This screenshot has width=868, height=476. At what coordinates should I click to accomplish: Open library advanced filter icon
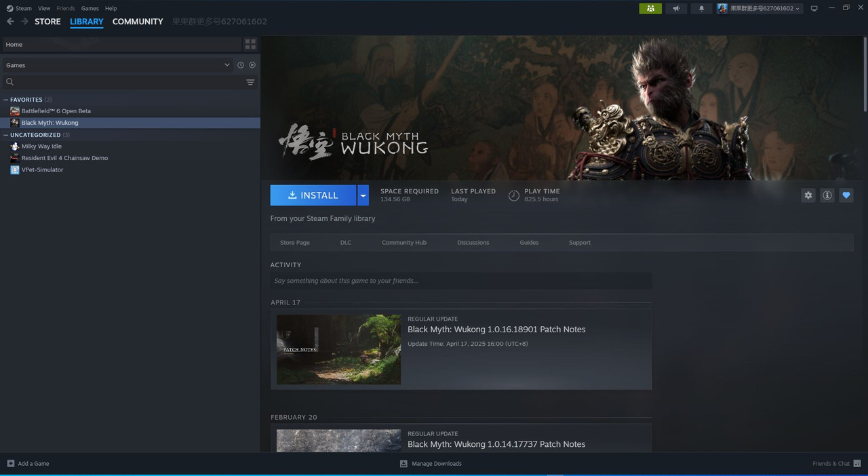(250, 82)
